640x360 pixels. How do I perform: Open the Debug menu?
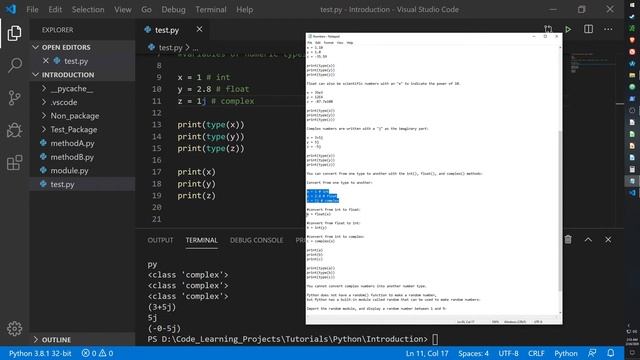[173, 9]
